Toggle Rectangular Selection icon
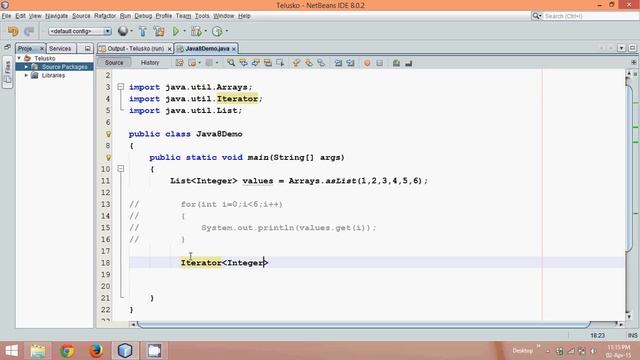 tap(280, 62)
